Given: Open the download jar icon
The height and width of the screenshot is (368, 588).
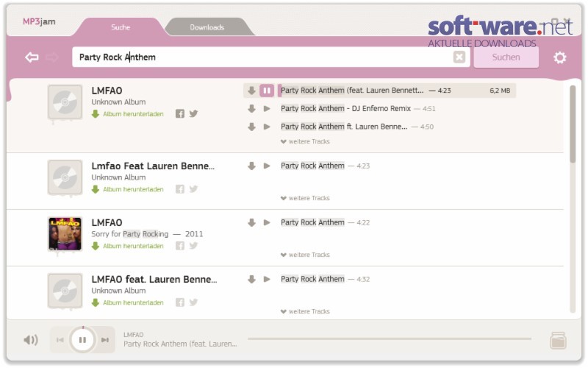Looking at the screenshot, I should tap(558, 341).
